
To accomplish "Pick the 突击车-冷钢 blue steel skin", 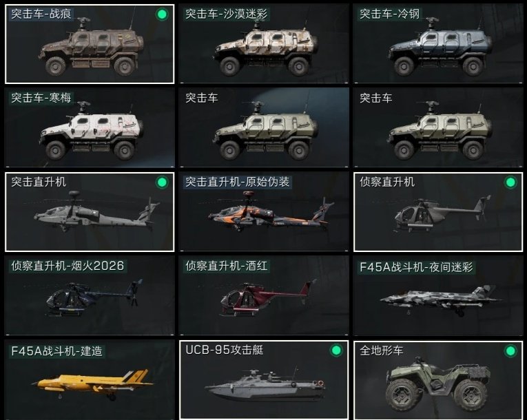I will [438, 44].
